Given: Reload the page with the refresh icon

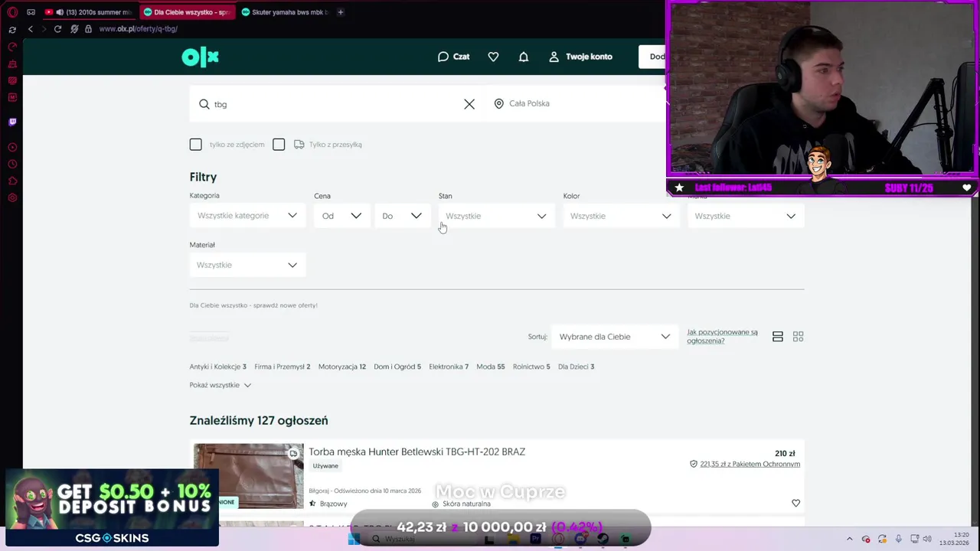Looking at the screenshot, I should click(57, 29).
